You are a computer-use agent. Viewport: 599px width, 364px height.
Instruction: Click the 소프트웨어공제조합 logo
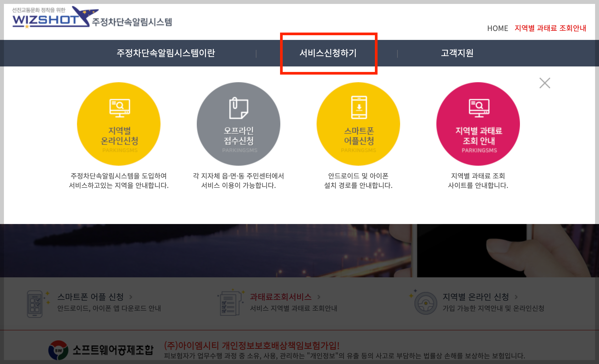[x=101, y=350]
